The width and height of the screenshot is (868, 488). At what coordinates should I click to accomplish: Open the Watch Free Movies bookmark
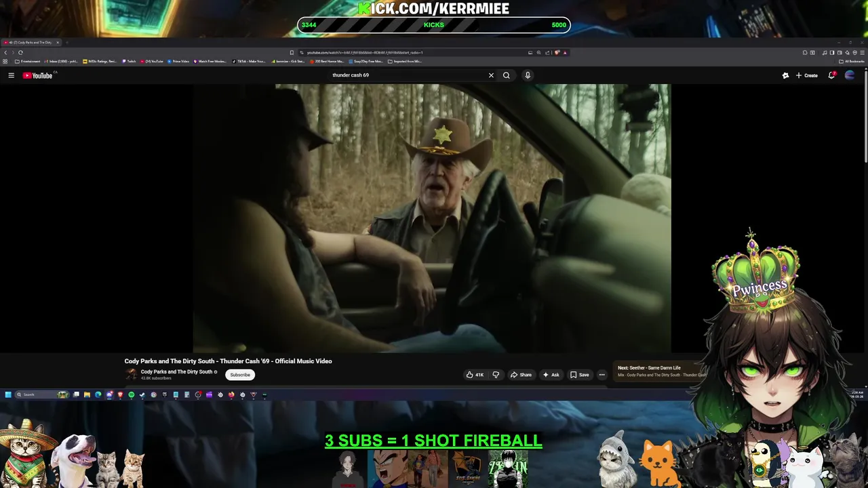pos(210,62)
